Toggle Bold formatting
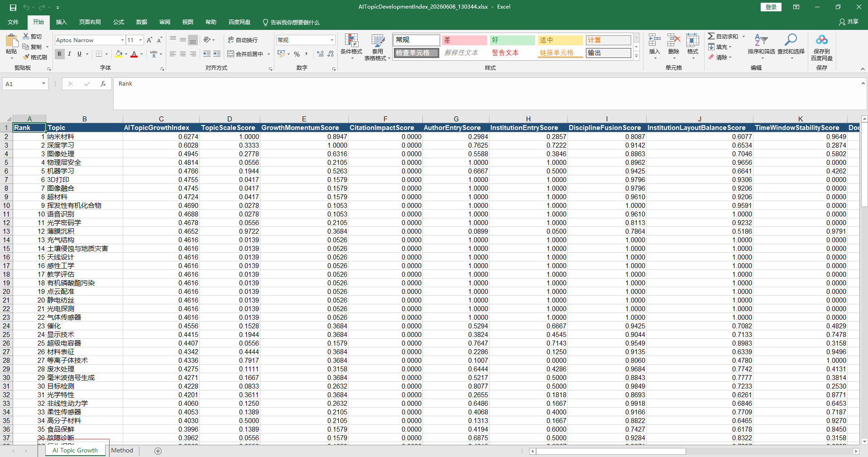868x457 pixels. (59, 54)
